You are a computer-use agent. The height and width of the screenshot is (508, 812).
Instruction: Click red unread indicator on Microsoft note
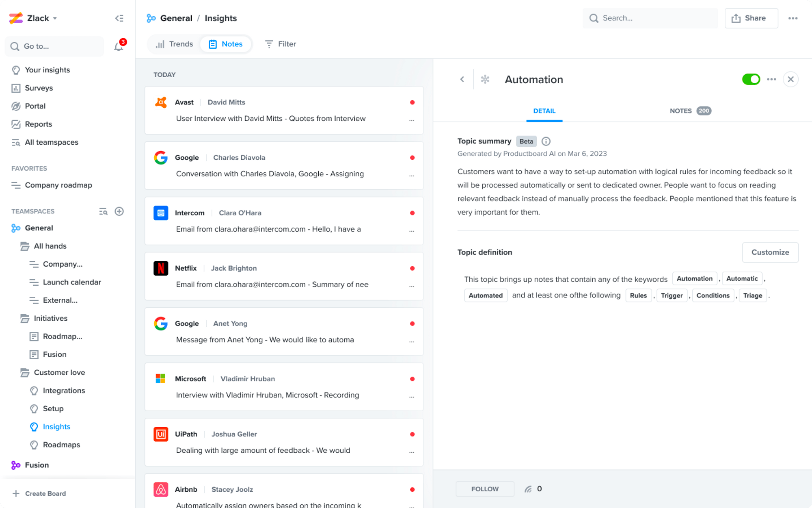click(412, 379)
